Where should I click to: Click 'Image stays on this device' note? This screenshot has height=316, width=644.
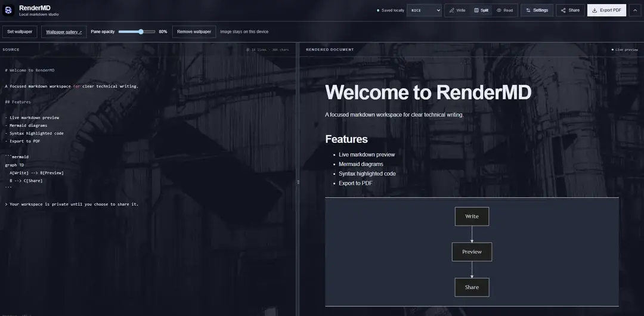(x=244, y=32)
